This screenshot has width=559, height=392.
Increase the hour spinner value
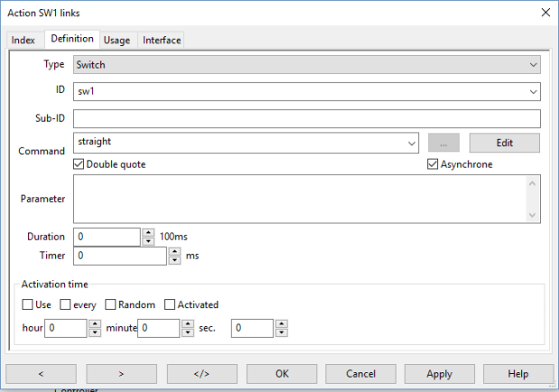pyautogui.click(x=95, y=324)
